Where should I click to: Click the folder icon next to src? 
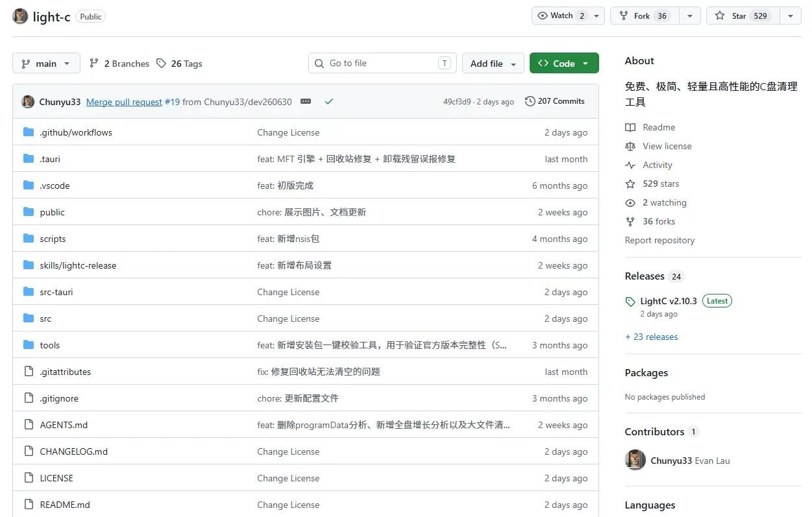tap(28, 319)
